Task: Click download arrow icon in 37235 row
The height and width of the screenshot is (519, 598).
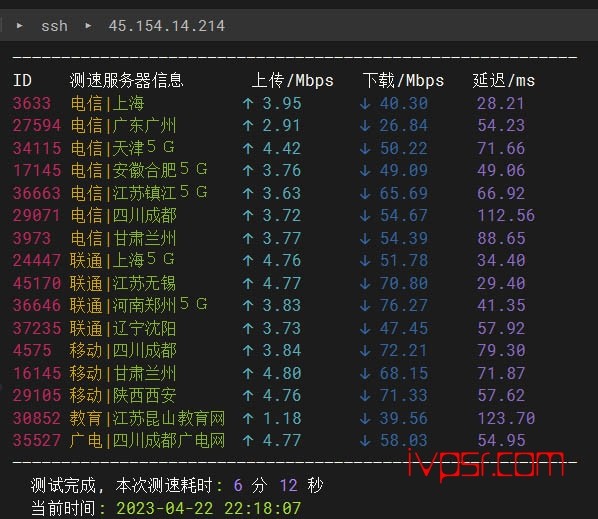Action: click(365, 328)
